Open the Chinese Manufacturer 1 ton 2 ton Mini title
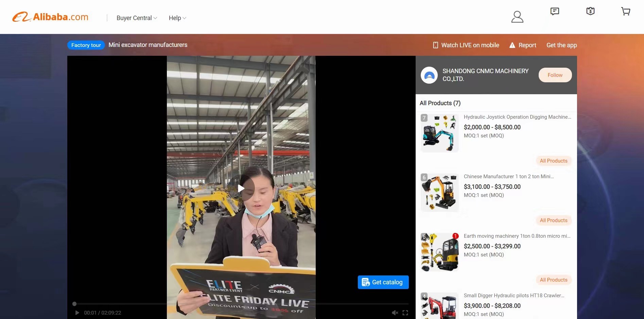Image resolution: width=644 pixels, height=319 pixels. pos(509,177)
